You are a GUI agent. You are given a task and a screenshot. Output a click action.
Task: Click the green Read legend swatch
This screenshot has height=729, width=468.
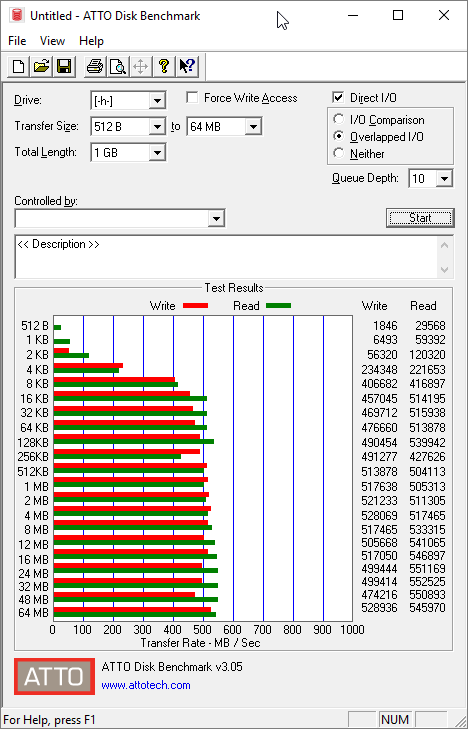(x=278, y=306)
